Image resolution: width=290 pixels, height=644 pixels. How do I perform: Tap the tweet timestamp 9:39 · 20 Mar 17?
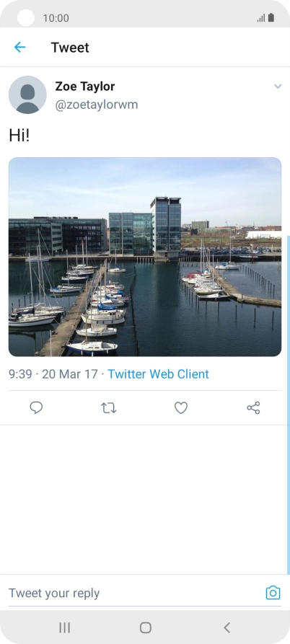(x=53, y=374)
